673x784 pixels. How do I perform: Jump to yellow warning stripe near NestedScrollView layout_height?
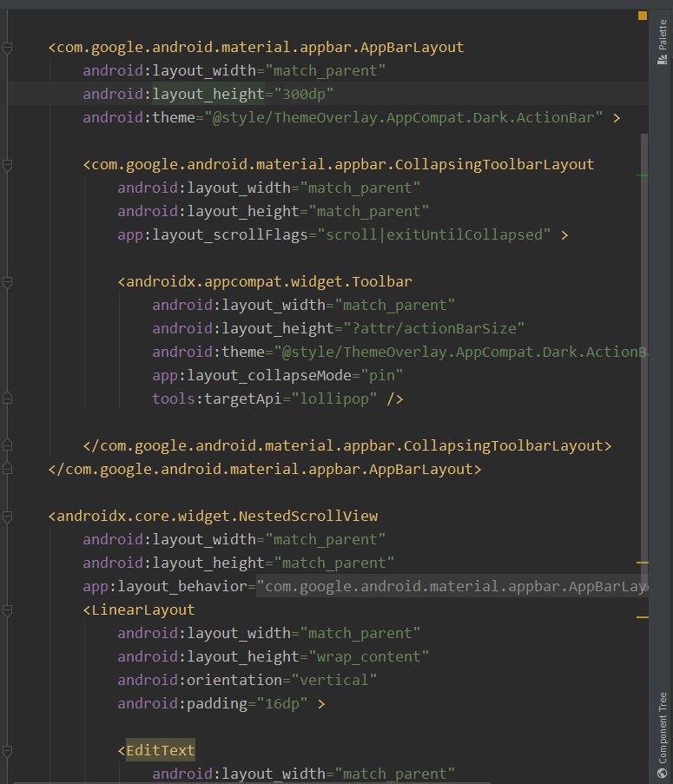pos(643,563)
